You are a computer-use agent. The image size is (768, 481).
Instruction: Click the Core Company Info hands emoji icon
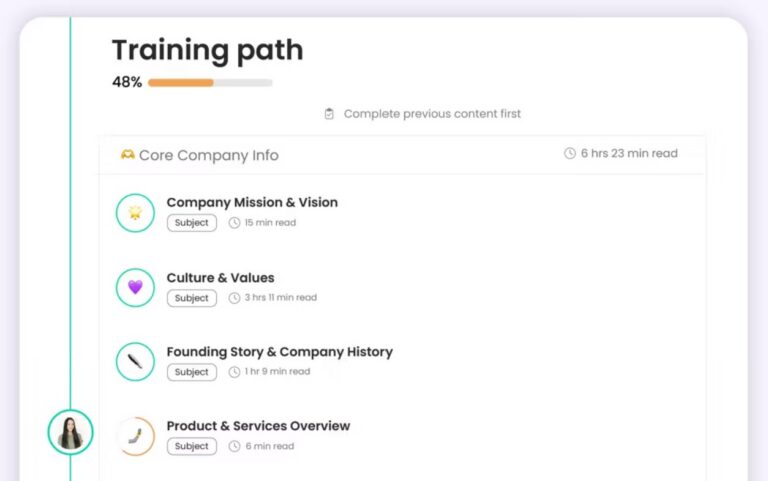pos(127,155)
